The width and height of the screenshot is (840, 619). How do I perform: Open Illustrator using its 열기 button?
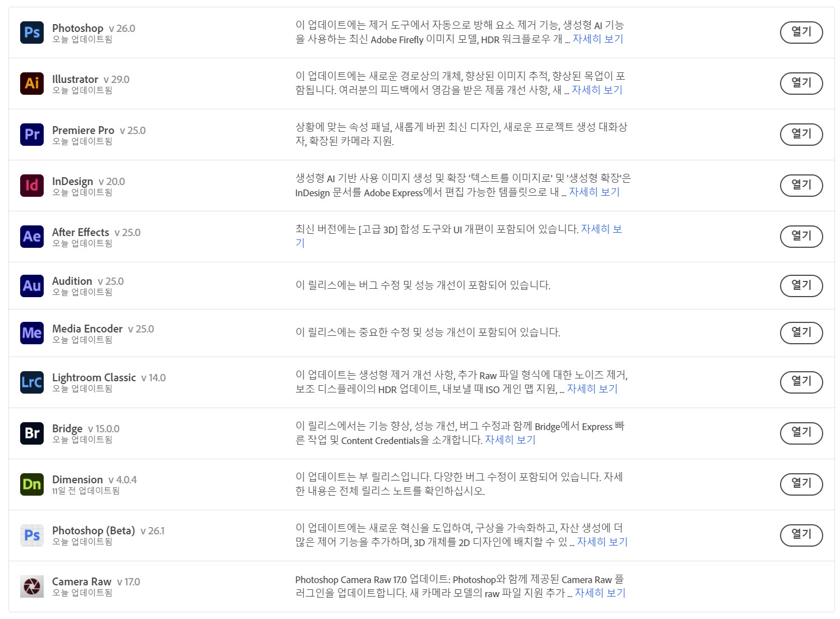click(x=801, y=84)
